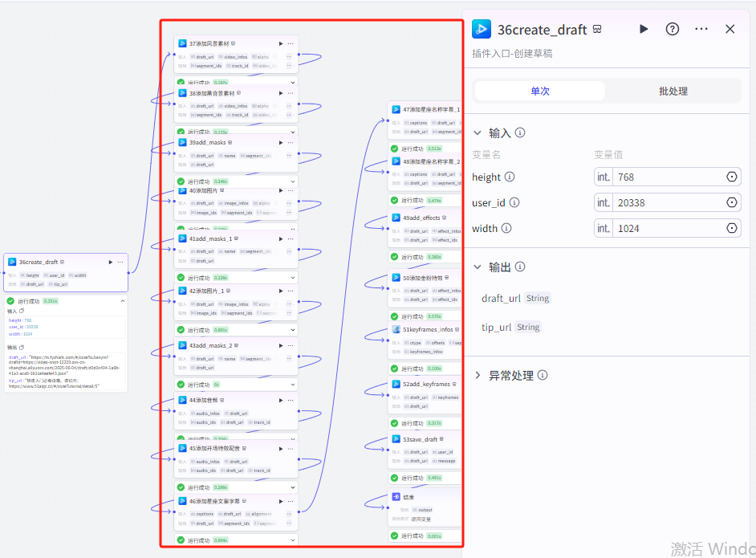The height and width of the screenshot is (558, 756).
Task: Collapse the 输入 input section
Action: tap(478, 133)
